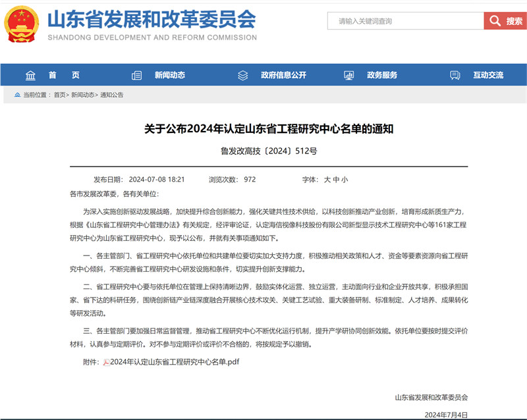Select 互动交流 in the navigation bar

click(488, 75)
